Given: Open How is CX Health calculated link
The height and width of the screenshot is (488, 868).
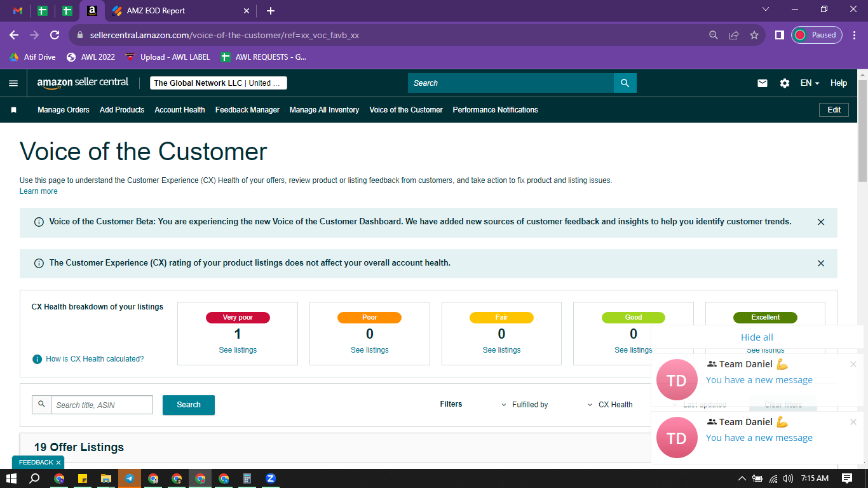Looking at the screenshot, I should (95, 359).
